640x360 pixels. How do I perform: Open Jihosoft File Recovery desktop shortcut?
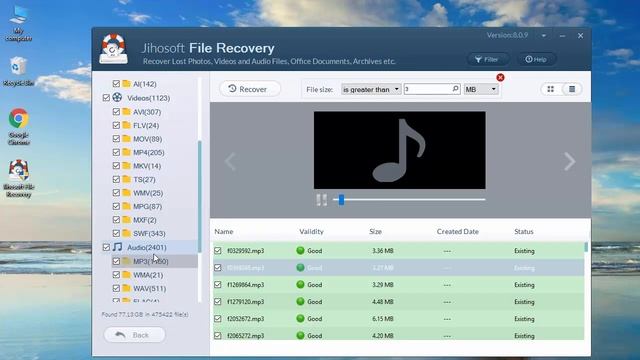click(18, 178)
